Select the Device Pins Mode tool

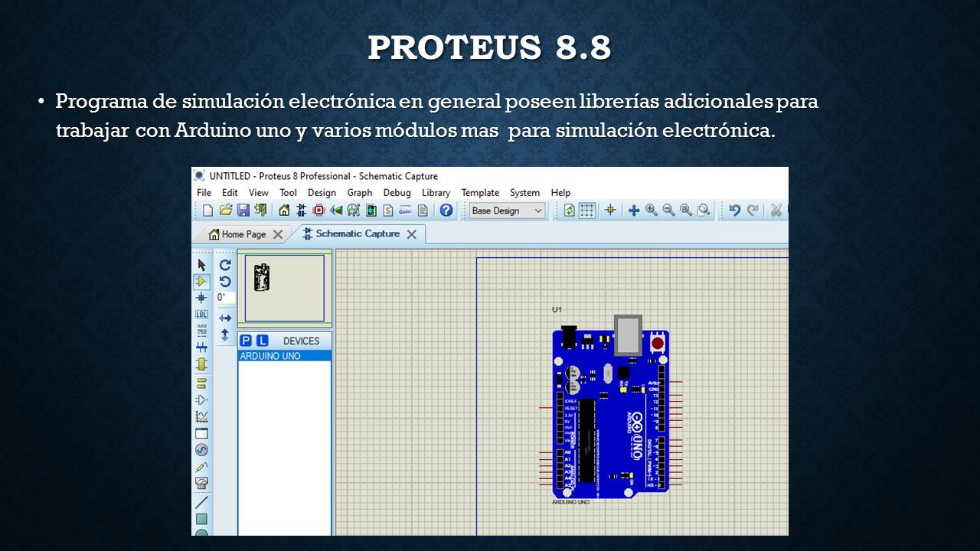click(201, 399)
